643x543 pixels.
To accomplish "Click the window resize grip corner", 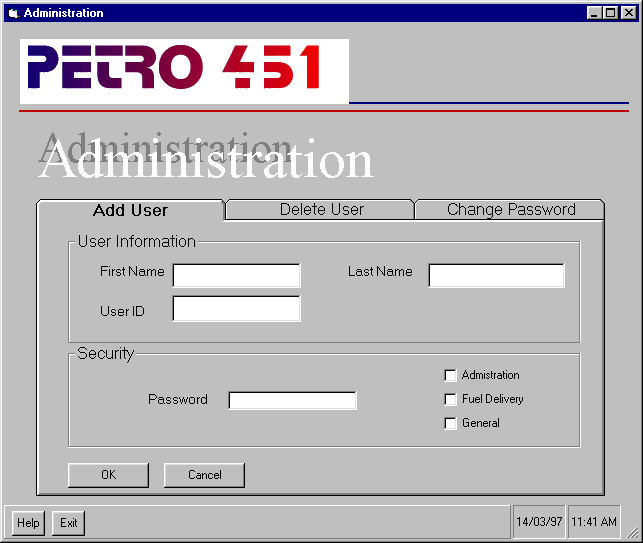I will click(x=632, y=532).
